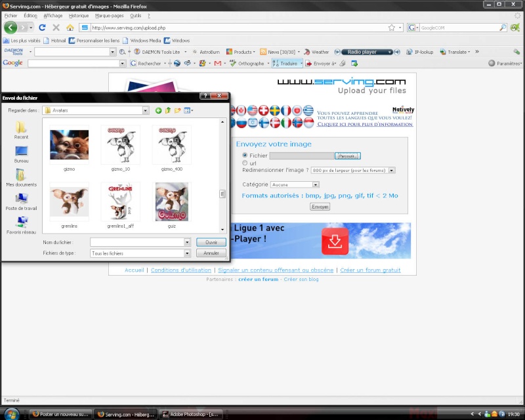Open the Outils menu
525x420 pixels.
136,16
